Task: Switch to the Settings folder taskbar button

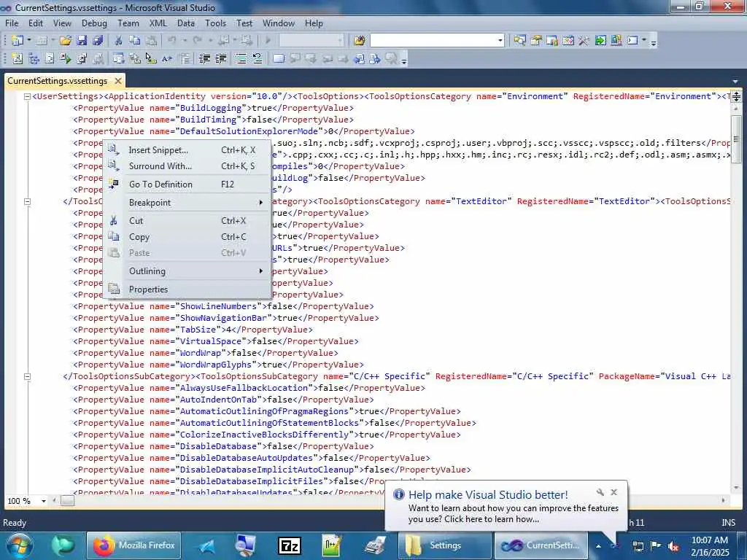Action: (445, 545)
